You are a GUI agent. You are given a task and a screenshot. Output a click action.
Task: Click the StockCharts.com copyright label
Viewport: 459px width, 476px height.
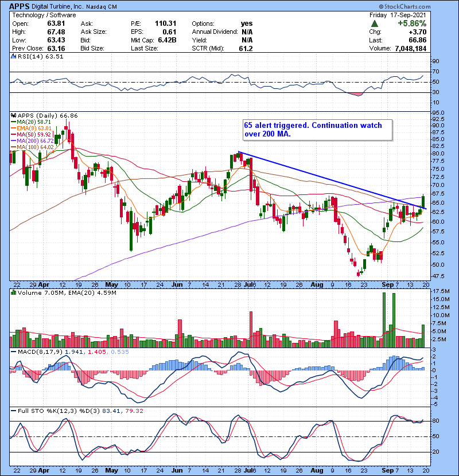(x=405, y=6)
